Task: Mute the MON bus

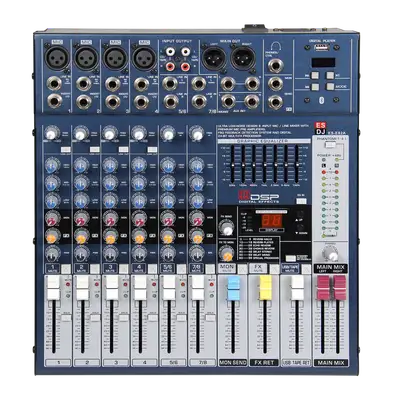Action: click(x=242, y=269)
